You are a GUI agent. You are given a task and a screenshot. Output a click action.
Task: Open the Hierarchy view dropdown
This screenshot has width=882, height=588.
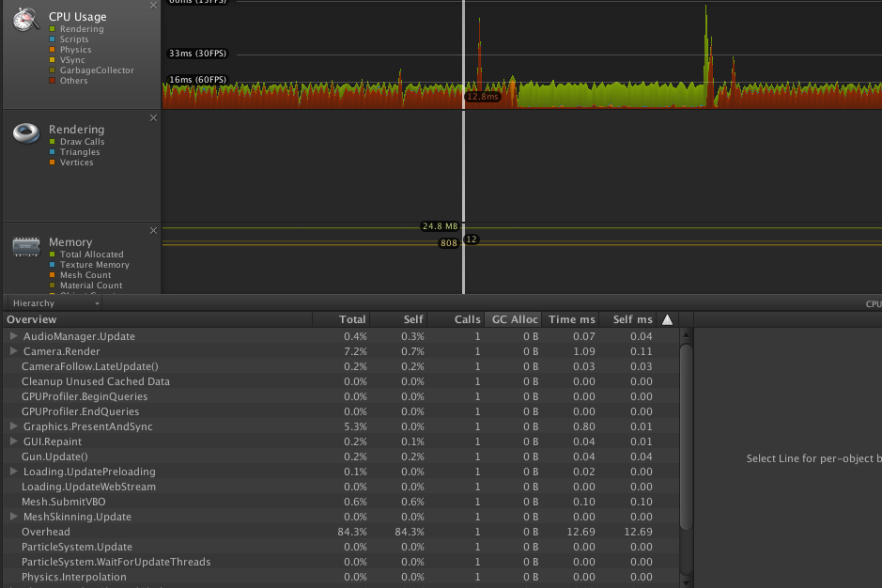pyautogui.click(x=54, y=303)
